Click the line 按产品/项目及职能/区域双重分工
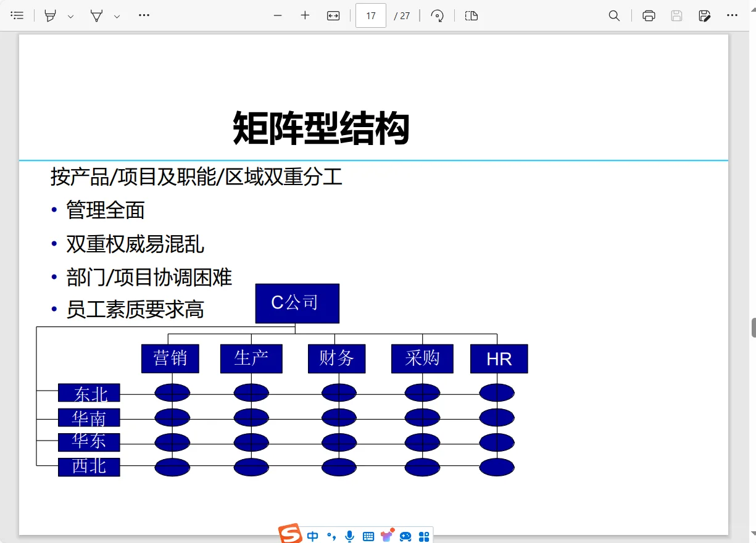Screen dimensions: 756x543 [x=196, y=177]
